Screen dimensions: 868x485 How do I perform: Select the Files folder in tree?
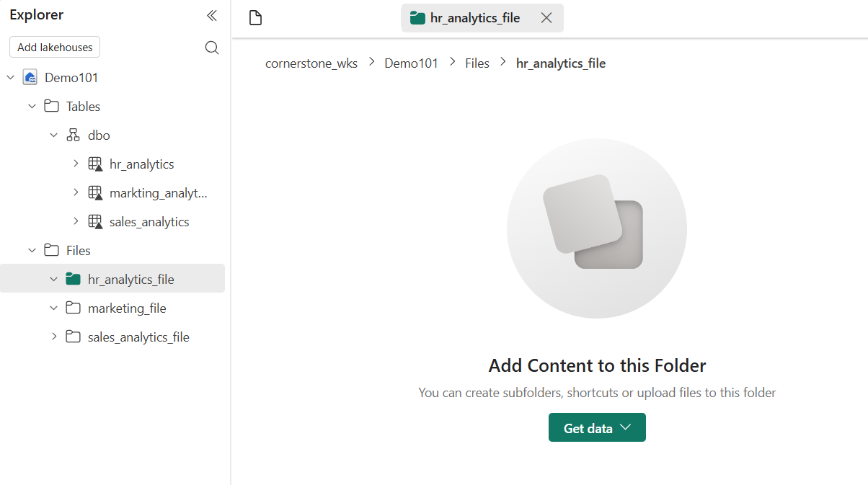tap(78, 251)
